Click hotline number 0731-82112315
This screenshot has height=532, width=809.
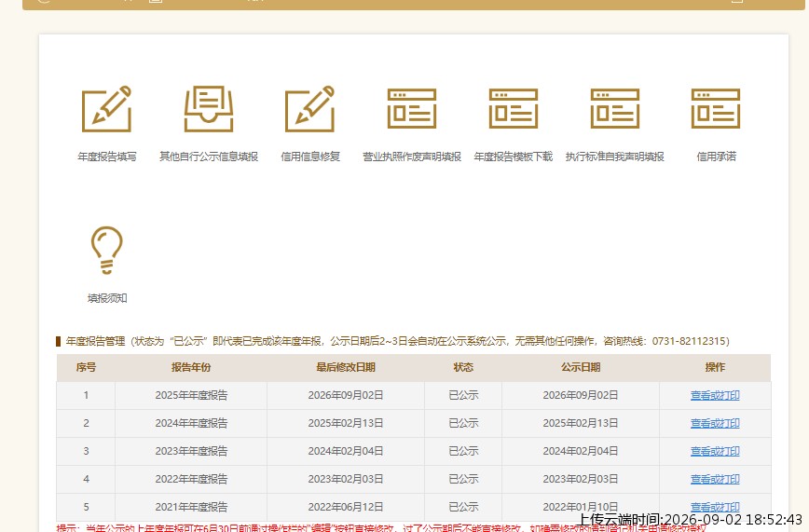click(x=688, y=341)
